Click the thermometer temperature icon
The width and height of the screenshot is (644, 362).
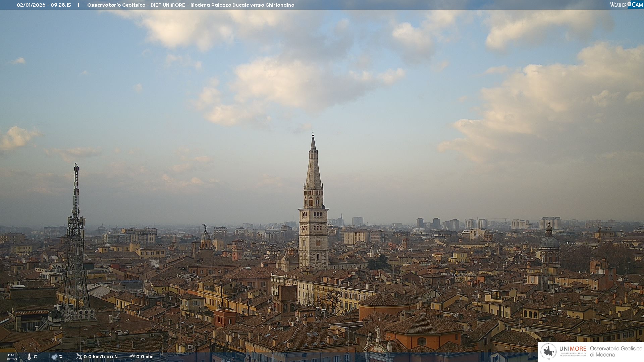(29, 357)
